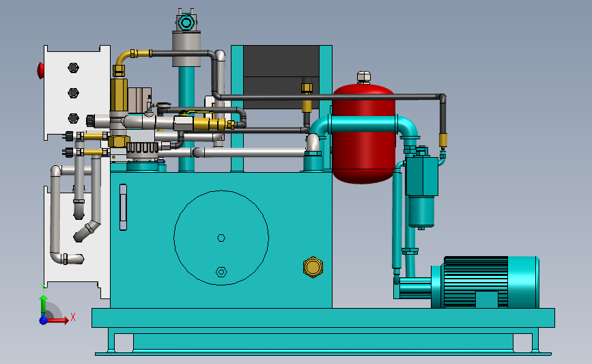
Task: Click the red emergency stop button
Action: coord(40,70)
